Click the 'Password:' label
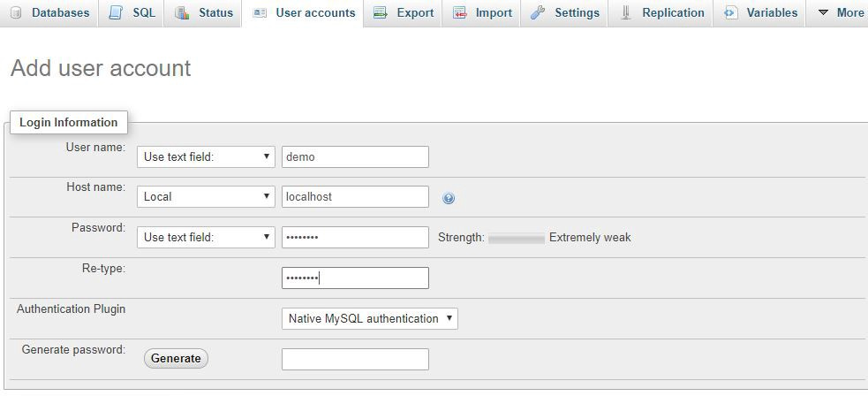This screenshot has height=396, width=868. click(x=99, y=228)
